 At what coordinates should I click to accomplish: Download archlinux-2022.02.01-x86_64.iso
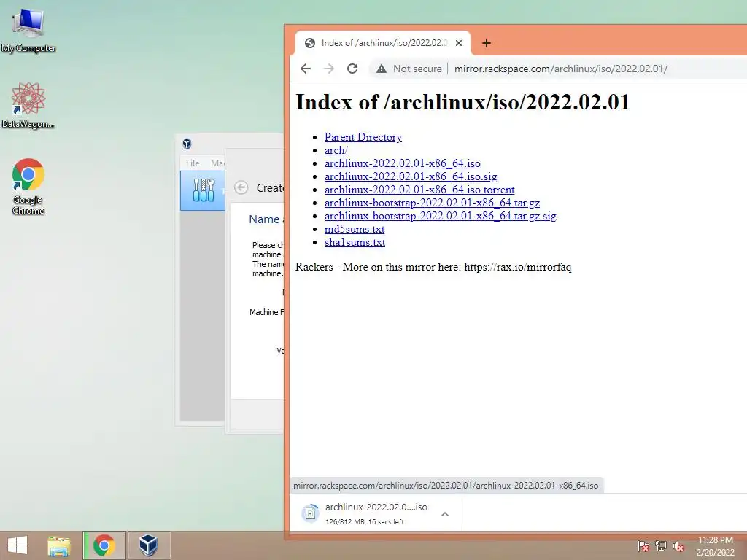pos(402,163)
